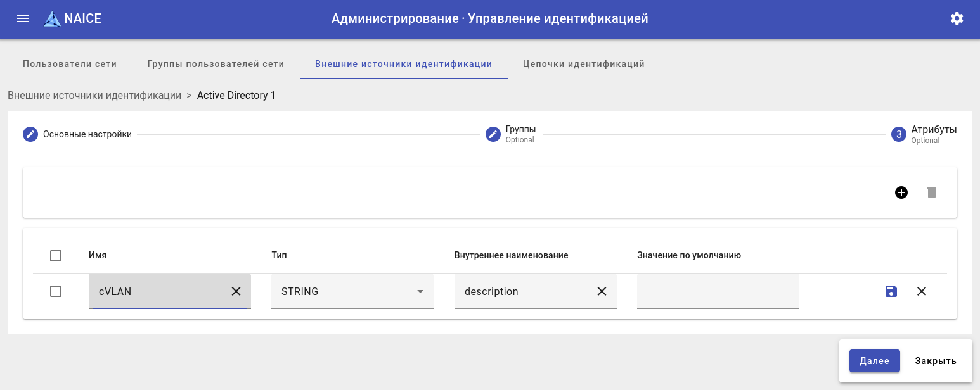Open settings via the gear icon
This screenshot has height=390, width=980.
[x=957, y=18]
